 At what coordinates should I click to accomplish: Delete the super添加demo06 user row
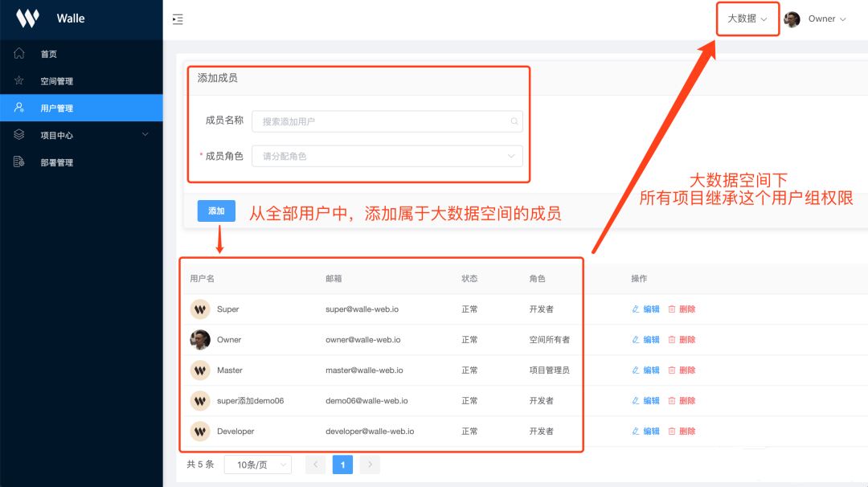[682, 401]
